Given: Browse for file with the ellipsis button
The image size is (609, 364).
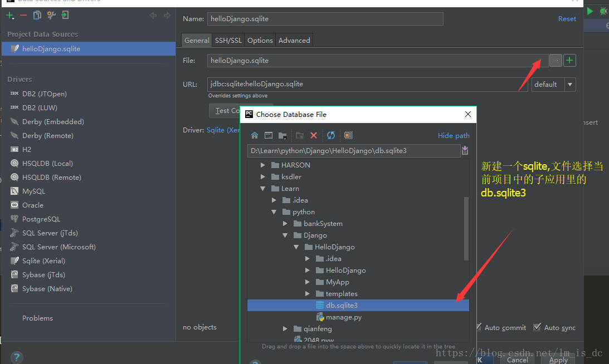Looking at the screenshot, I should pyautogui.click(x=556, y=61).
